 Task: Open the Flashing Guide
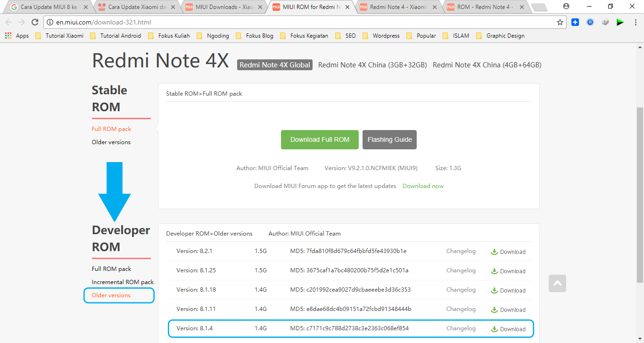pyautogui.click(x=389, y=139)
